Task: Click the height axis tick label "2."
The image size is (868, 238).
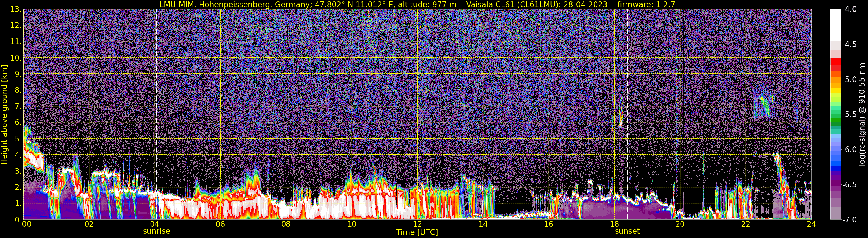Action: pos(18,187)
